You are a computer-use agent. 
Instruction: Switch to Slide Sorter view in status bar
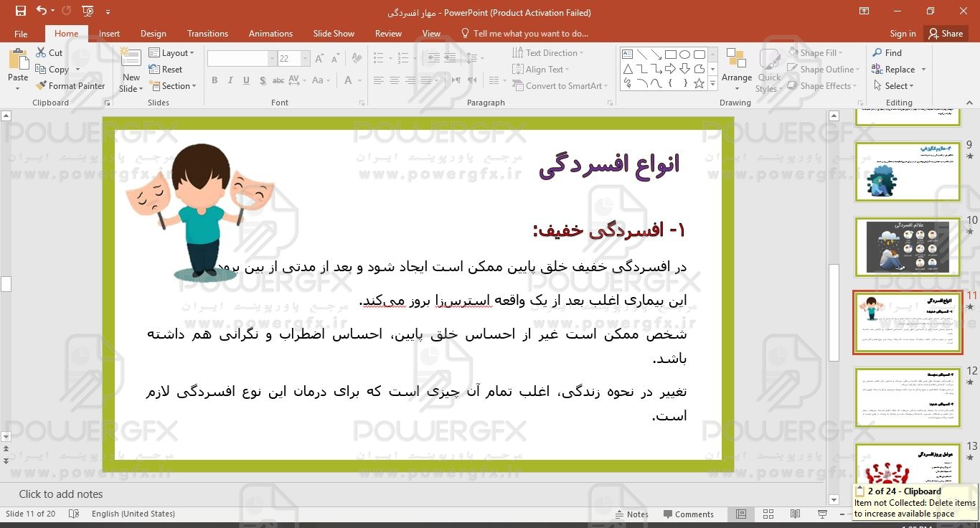pos(768,514)
